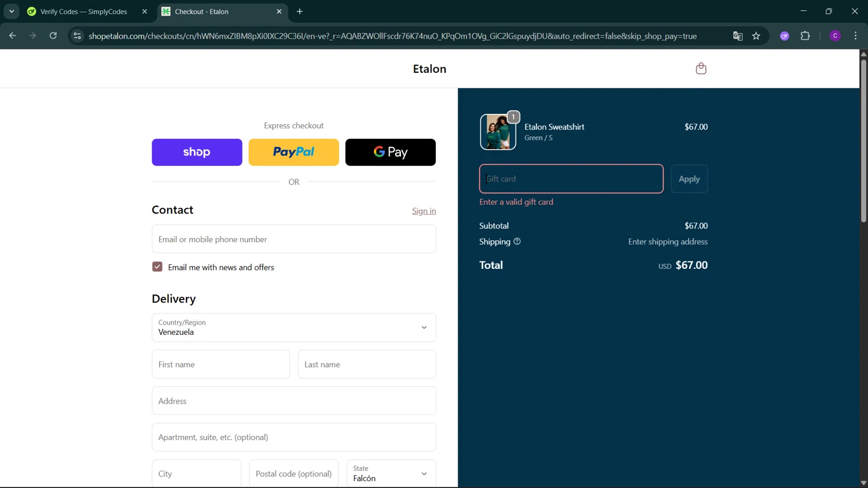This screenshot has height=488, width=868.
Task: Expand the Country/Region dropdown
Action: [294, 327]
